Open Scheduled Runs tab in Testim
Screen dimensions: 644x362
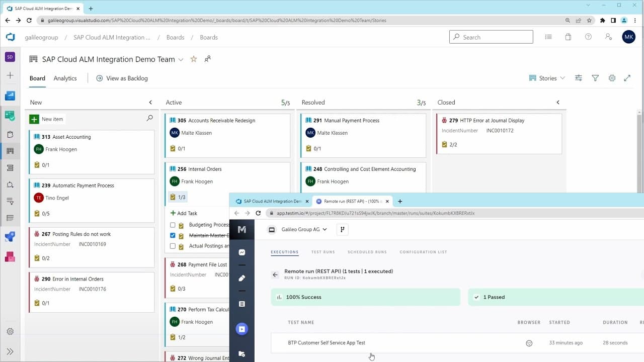pyautogui.click(x=367, y=252)
